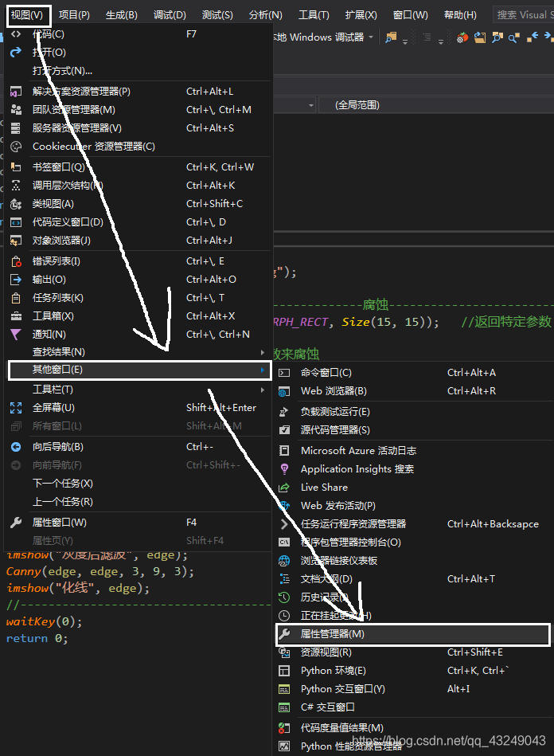Viewport: 554px width, 756px height.
Task: Click the 通知 flag icon
Action: (x=16, y=334)
